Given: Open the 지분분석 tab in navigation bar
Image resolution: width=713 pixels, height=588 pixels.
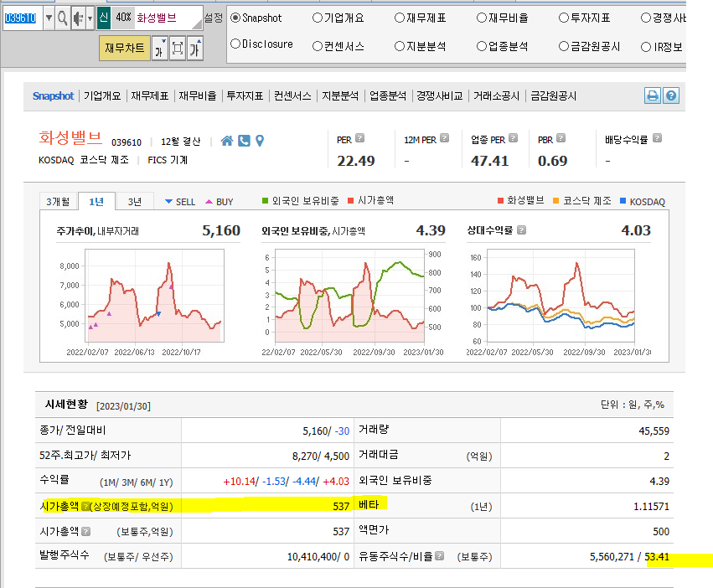Looking at the screenshot, I should pos(340,96).
